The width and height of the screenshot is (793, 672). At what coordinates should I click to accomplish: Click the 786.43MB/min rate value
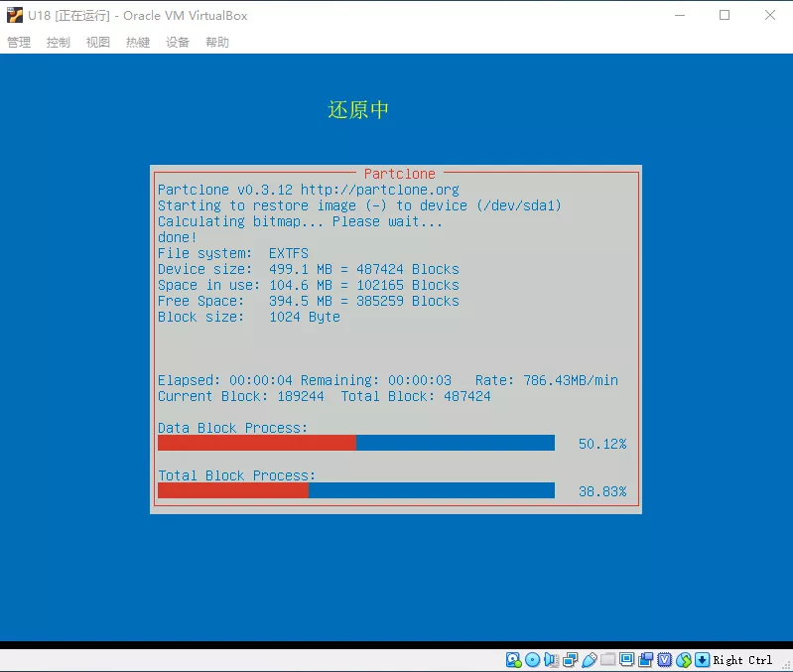pos(571,381)
